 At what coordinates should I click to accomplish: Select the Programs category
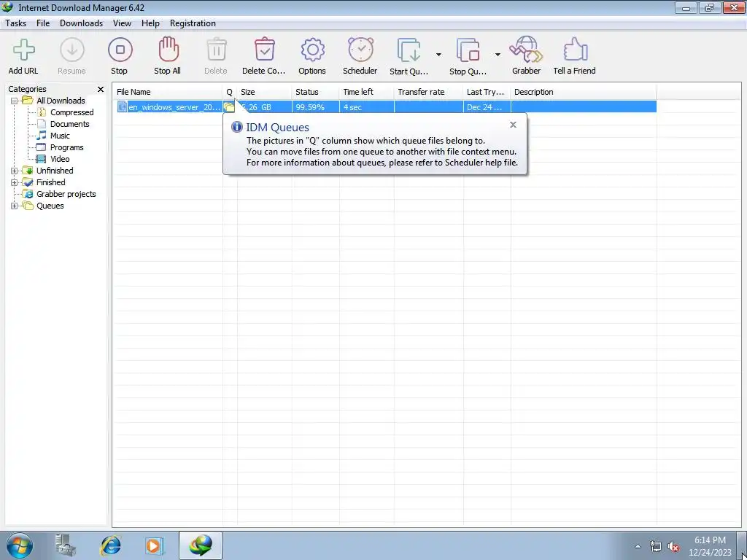tap(66, 147)
